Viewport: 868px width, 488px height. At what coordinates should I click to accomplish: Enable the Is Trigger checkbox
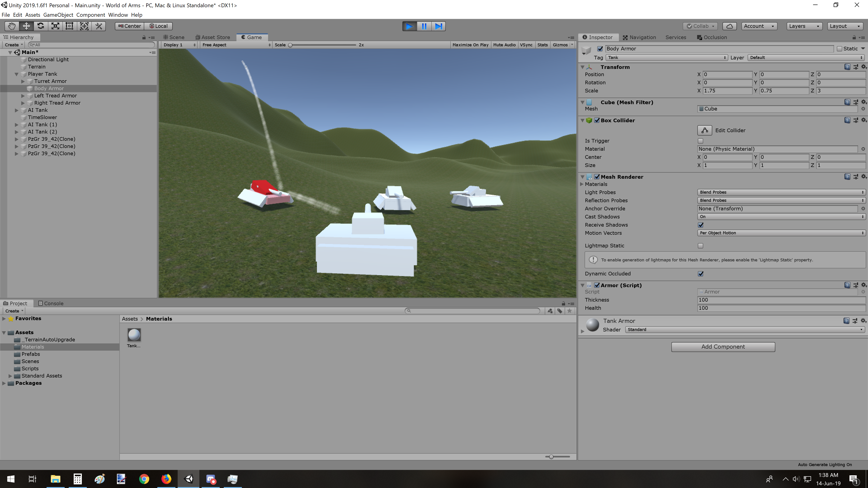701,141
